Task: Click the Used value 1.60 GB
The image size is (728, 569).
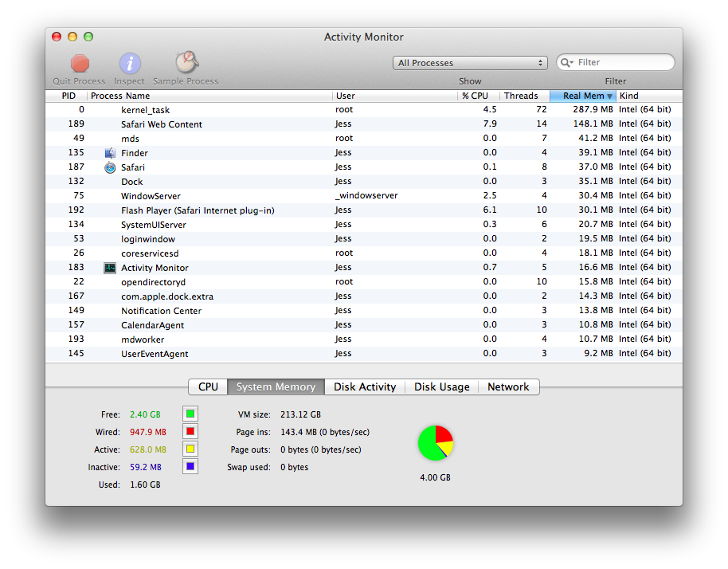Action: click(145, 485)
